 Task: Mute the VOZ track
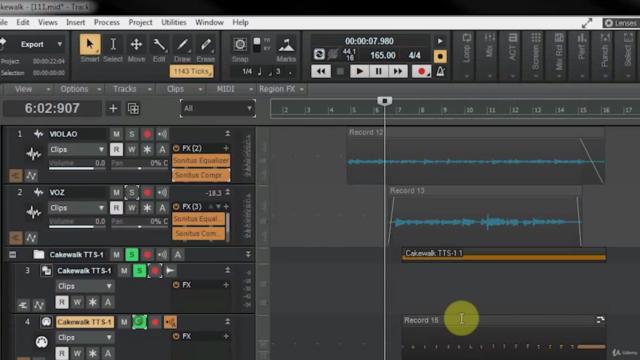[116, 192]
